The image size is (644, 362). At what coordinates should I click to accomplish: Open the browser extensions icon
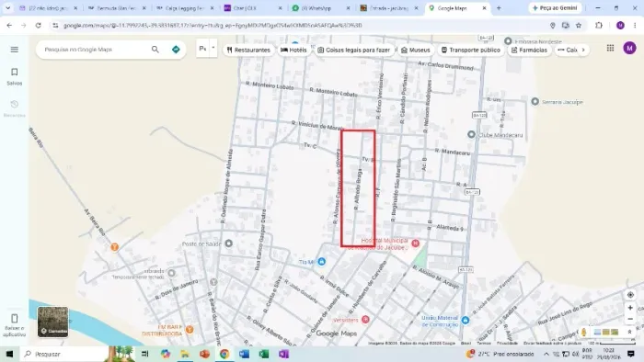pyautogui.click(x=599, y=26)
